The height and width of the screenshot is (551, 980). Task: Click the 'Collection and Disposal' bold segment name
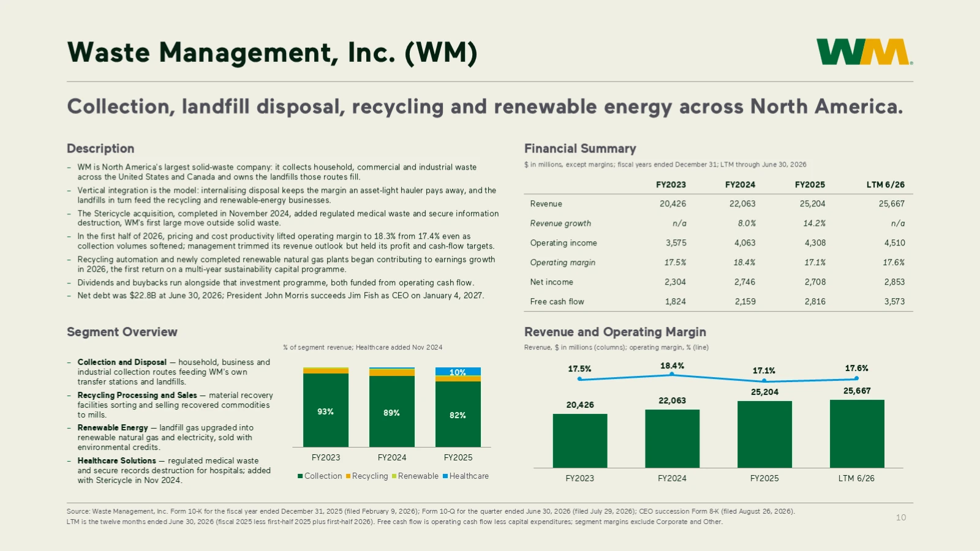click(x=122, y=362)
